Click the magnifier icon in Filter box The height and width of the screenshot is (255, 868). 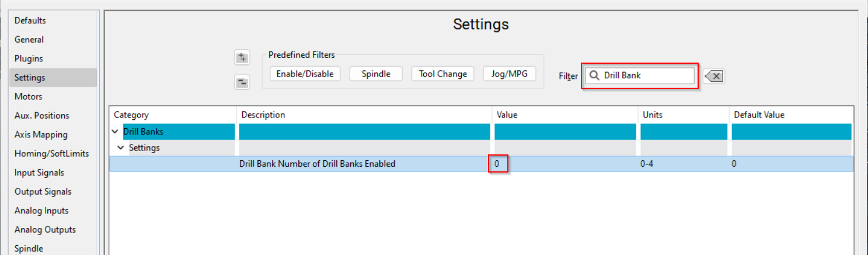(x=594, y=75)
